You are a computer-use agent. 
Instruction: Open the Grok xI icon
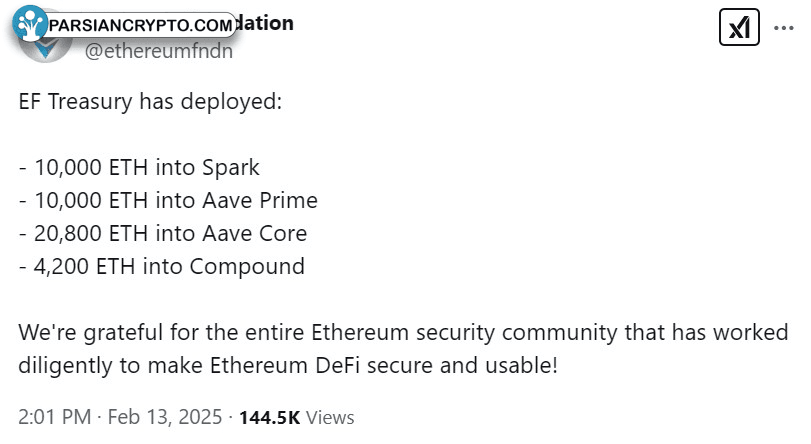click(x=739, y=27)
